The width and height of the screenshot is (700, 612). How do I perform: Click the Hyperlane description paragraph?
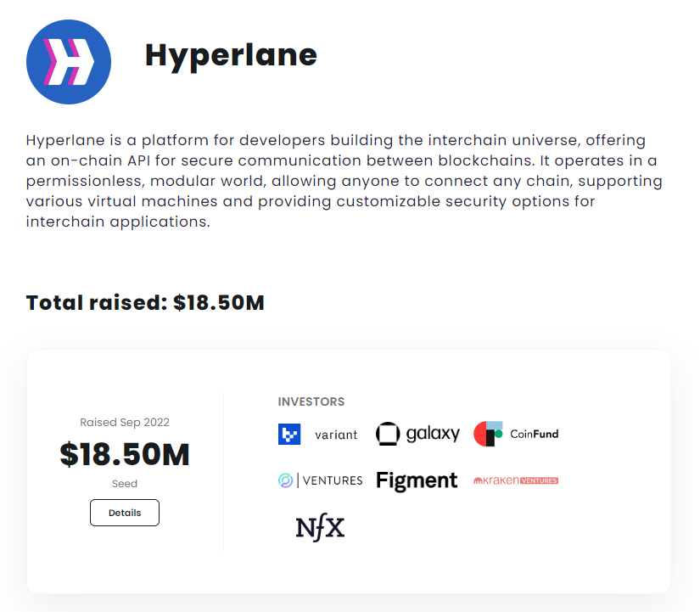(344, 181)
